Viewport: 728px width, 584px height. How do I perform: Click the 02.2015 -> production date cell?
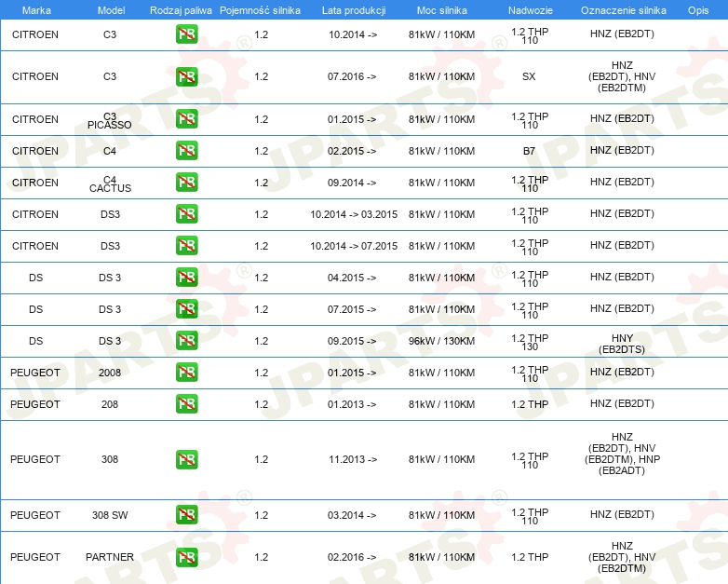352,151
